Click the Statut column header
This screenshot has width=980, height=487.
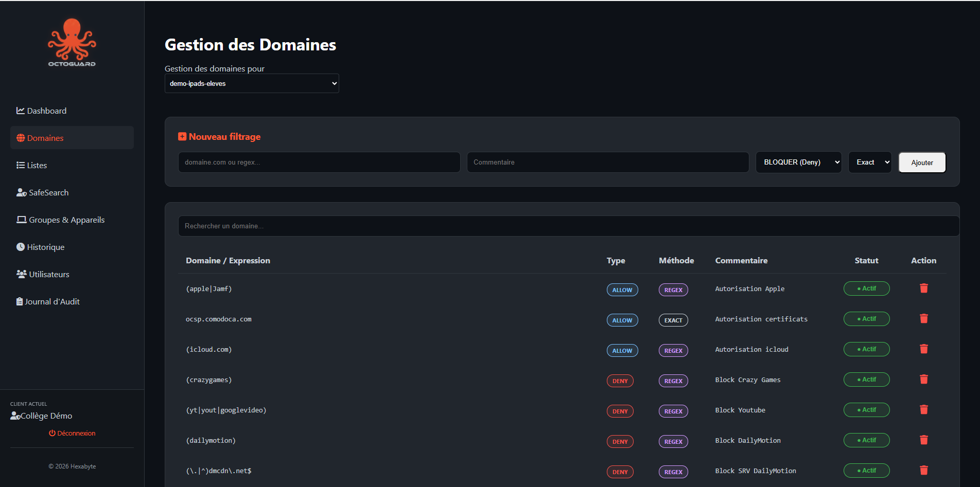point(867,261)
